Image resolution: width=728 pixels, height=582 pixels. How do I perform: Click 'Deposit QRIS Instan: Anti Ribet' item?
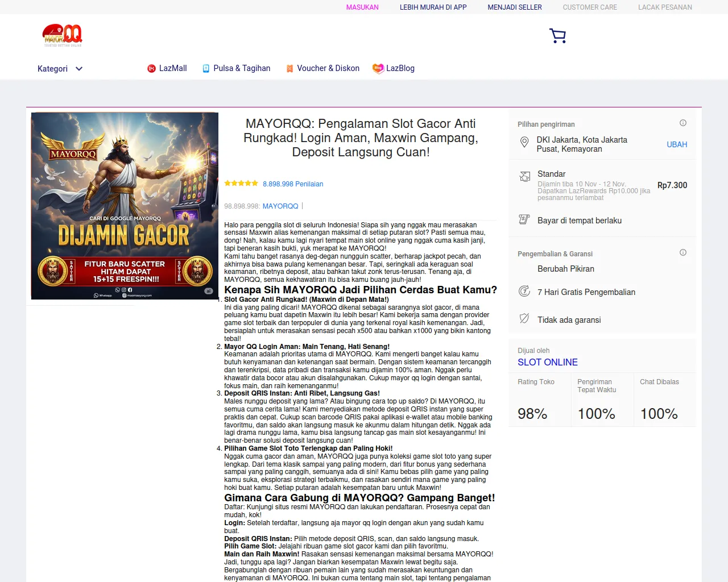point(302,393)
